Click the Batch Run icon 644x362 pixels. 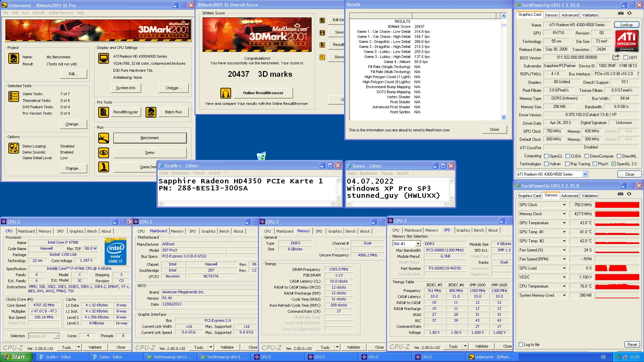pyautogui.click(x=151, y=112)
